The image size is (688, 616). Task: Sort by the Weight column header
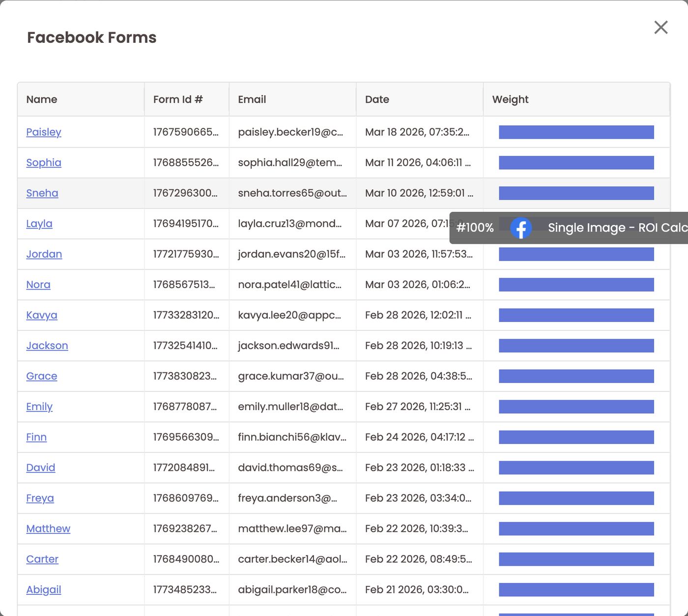coord(510,99)
